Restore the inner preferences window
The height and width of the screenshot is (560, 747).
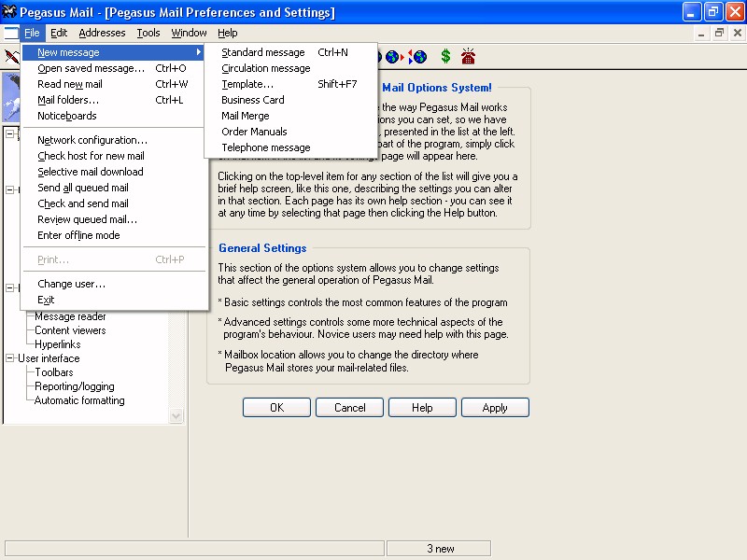[719, 33]
